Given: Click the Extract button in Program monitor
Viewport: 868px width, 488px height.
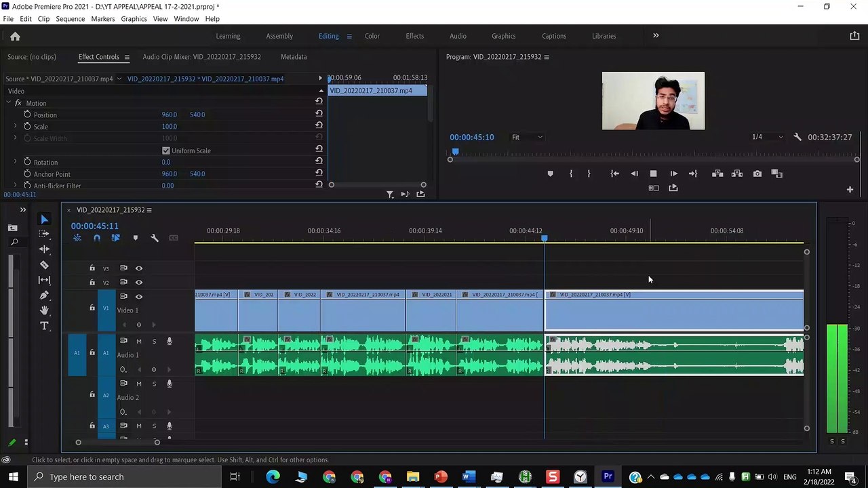Looking at the screenshot, I should tap(737, 174).
